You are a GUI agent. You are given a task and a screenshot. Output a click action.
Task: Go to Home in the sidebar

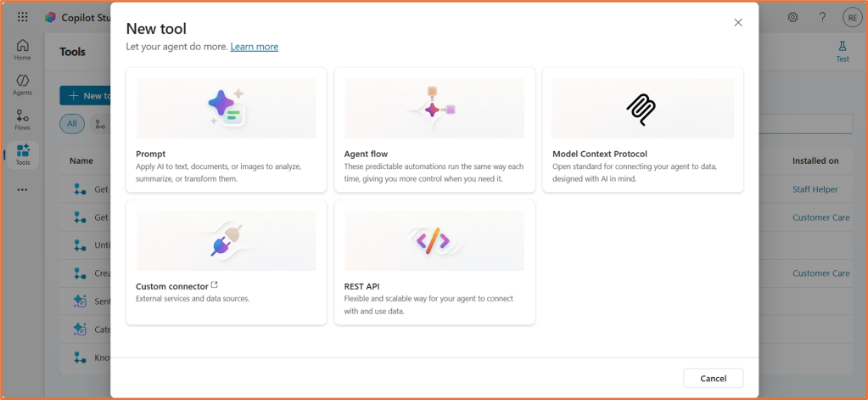click(22, 49)
